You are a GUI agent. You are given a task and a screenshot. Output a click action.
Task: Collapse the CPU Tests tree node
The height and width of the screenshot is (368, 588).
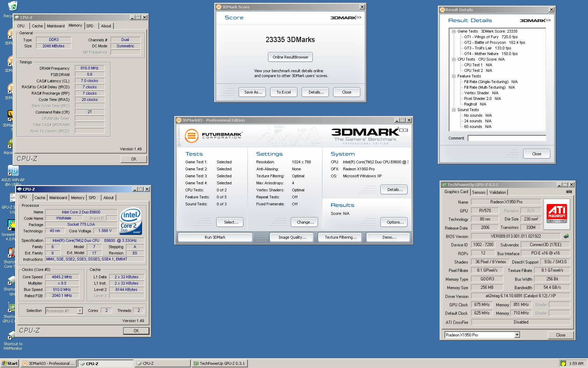(x=454, y=59)
